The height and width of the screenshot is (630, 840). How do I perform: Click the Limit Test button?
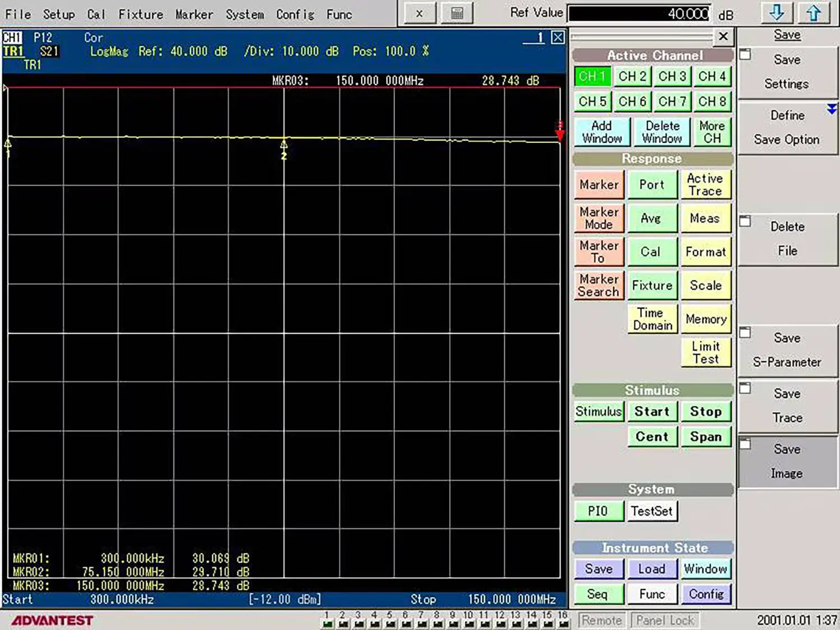[x=706, y=352]
